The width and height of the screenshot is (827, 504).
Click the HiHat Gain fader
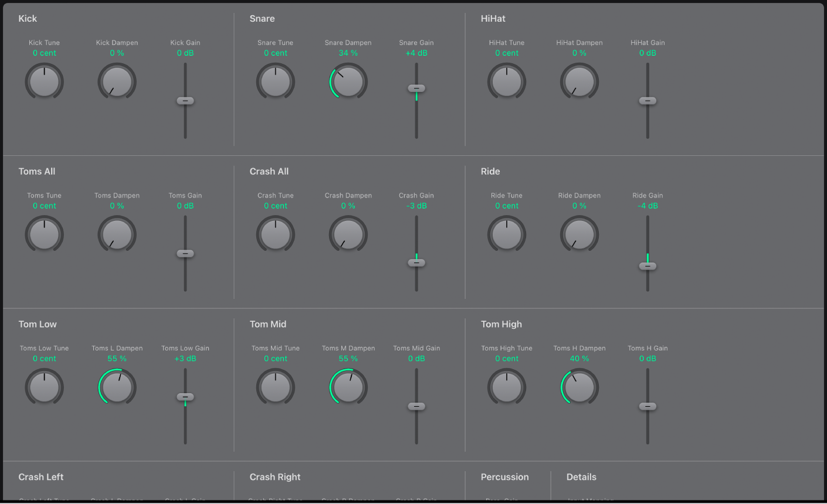point(648,100)
